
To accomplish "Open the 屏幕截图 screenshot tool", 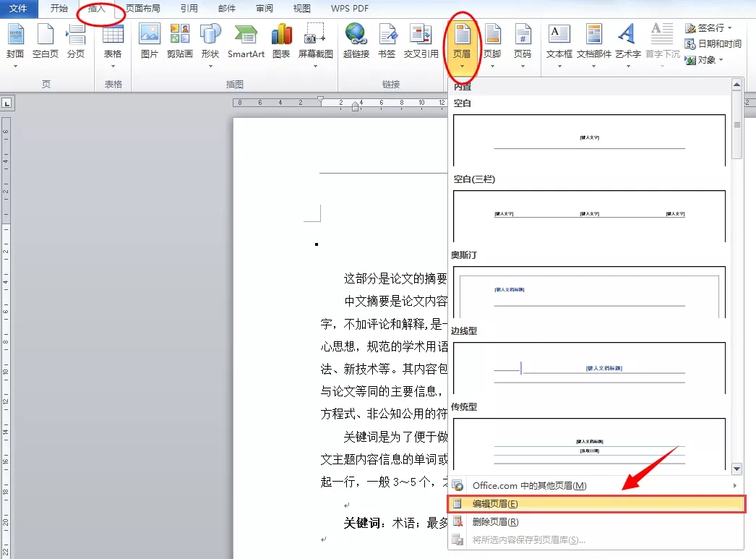I will 314,43.
